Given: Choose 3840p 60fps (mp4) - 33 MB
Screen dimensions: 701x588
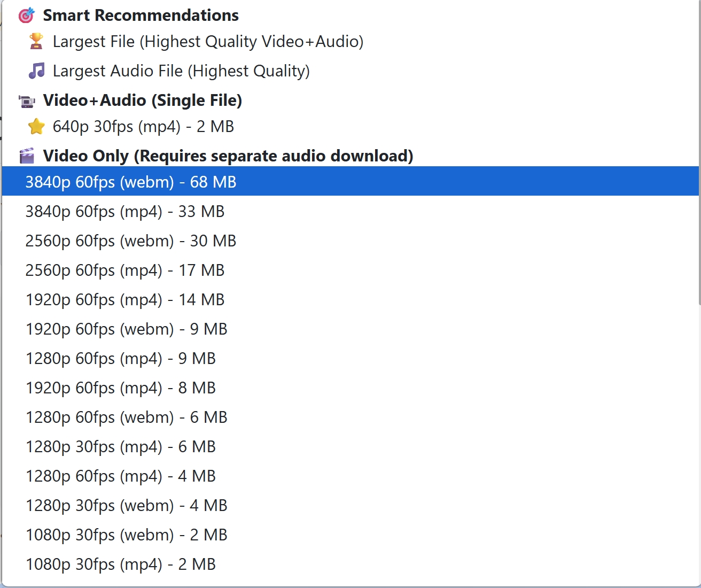Looking at the screenshot, I should tap(350, 211).
